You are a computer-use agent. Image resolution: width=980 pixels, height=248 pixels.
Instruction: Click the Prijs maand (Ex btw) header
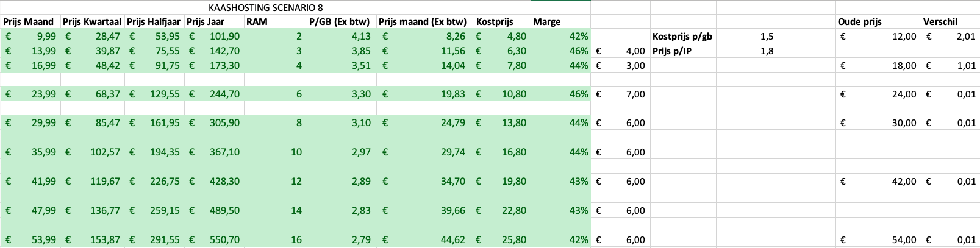coord(423,22)
